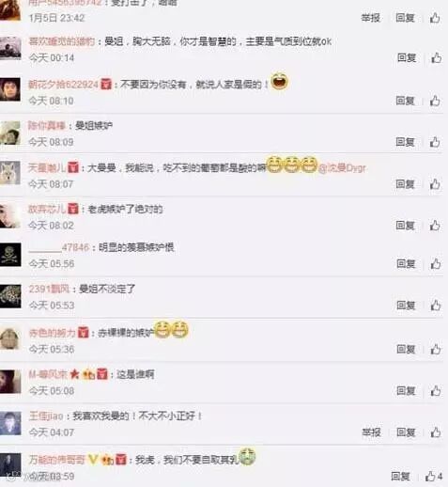Like the comment posted 今天 00:14
The width and height of the screenshot is (448, 487).
coord(437,58)
